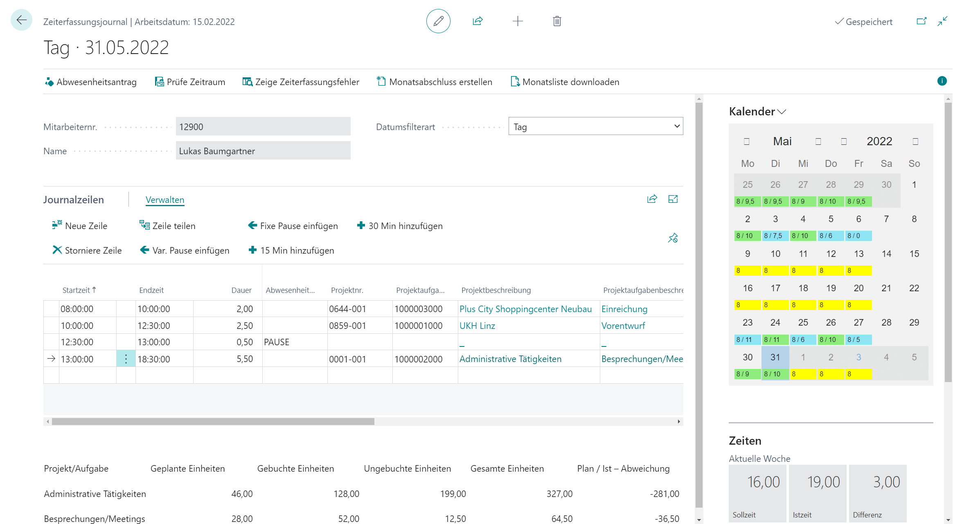Open the share icon in header
This screenshot has height=524, width=980.
tap(478, 21)
